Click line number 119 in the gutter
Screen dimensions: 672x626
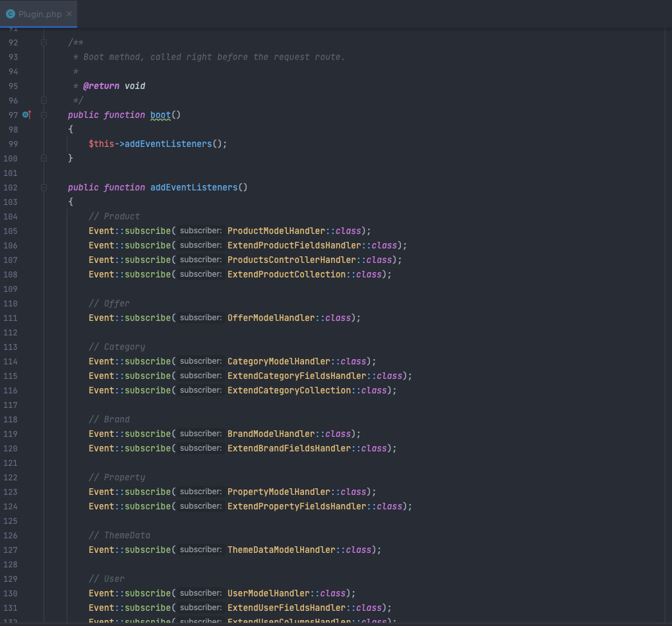tap(11, 434)
